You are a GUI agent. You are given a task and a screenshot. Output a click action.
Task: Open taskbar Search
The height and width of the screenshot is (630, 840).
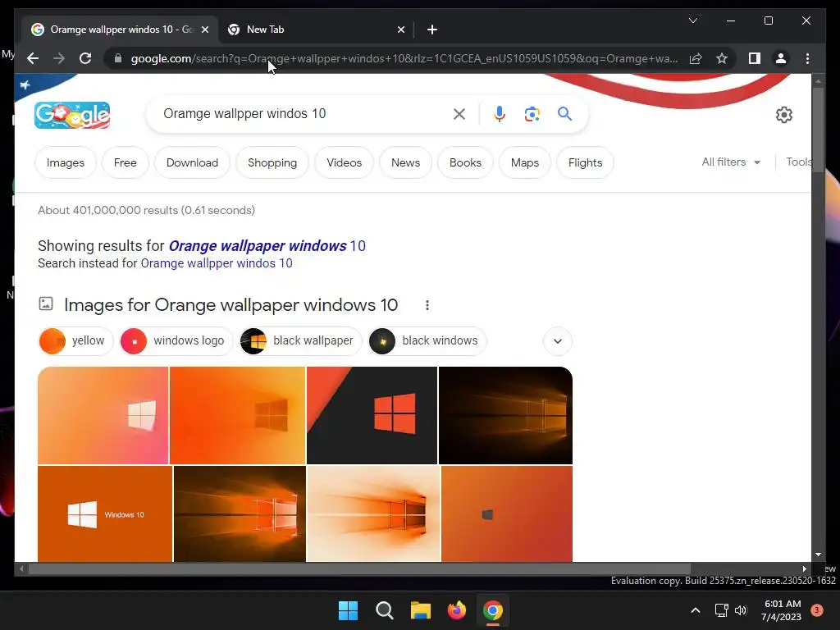[x=384, y=610]
